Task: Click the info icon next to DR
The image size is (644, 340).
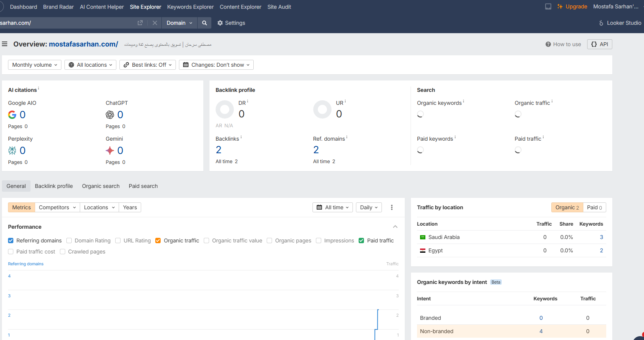Action: (x=248, y=101)
